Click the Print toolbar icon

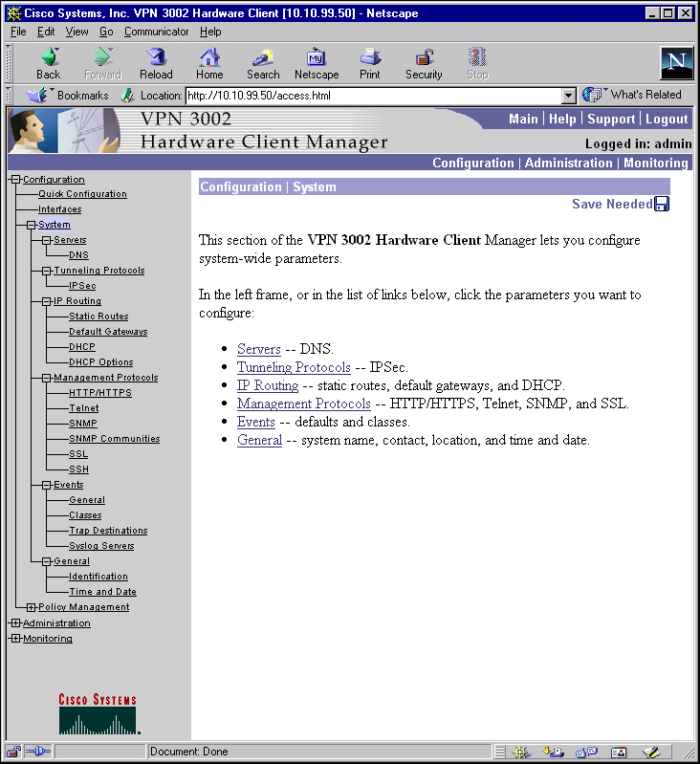pyautogui.click(x=370, y=58)
